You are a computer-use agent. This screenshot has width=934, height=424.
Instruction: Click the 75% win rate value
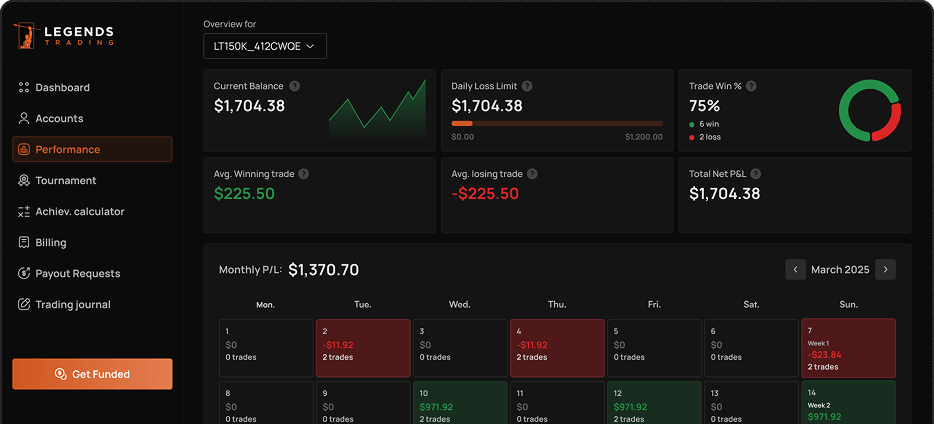(x=705, y=106)
